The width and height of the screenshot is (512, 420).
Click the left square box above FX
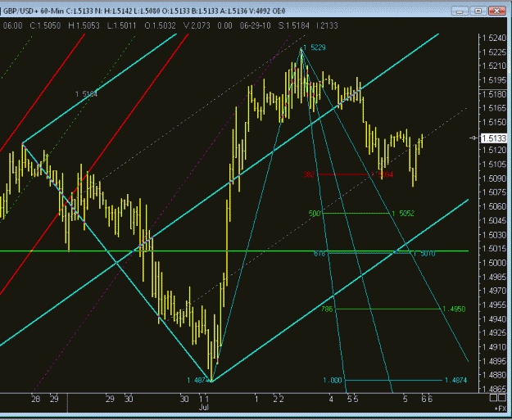pos(493,397)
